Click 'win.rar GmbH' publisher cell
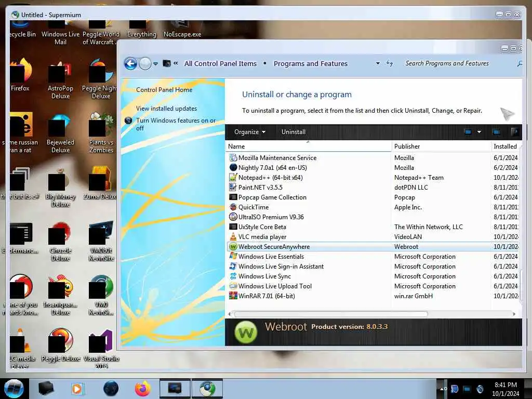The height and width of the screenshot is (399, 532). point(413,296)
